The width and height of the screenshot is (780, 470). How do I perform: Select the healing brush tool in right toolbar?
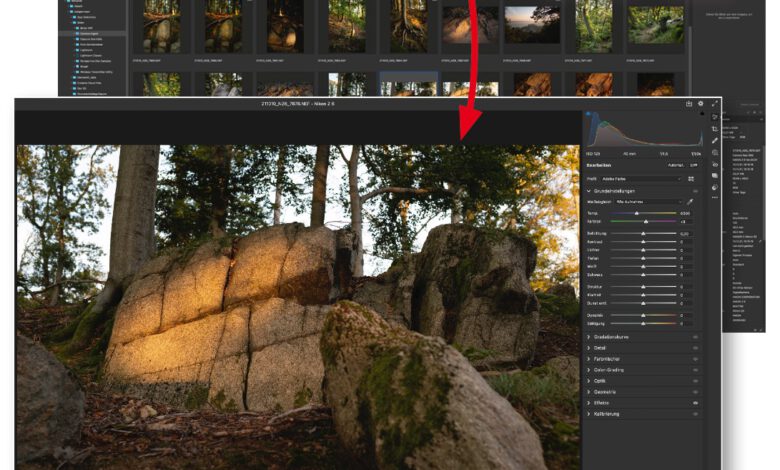[x=714, y=141]
